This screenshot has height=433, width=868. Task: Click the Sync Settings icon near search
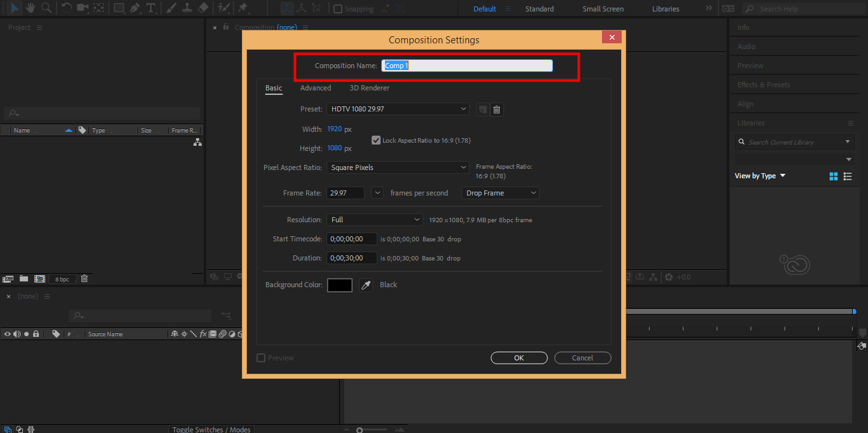click(x=729, y=9)
